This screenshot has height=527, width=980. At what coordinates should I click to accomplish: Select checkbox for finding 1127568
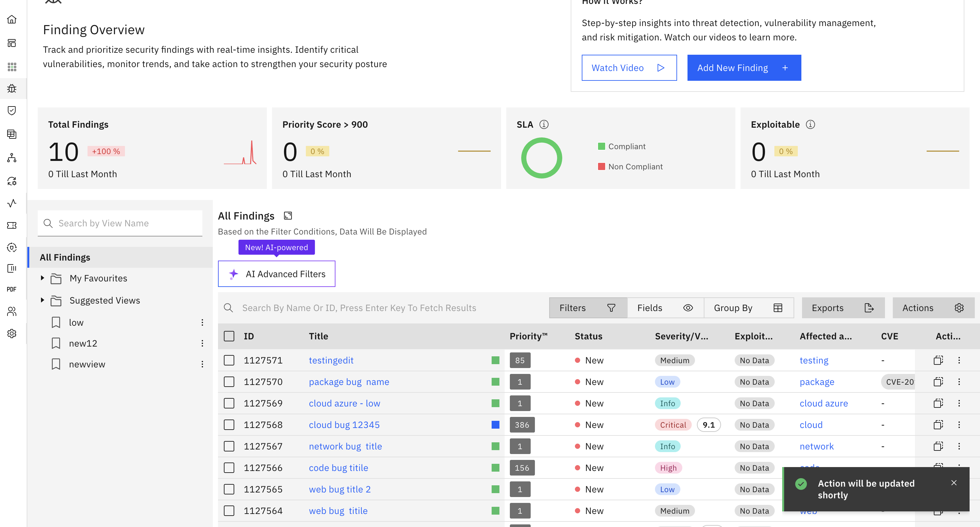tap(229, 425)
